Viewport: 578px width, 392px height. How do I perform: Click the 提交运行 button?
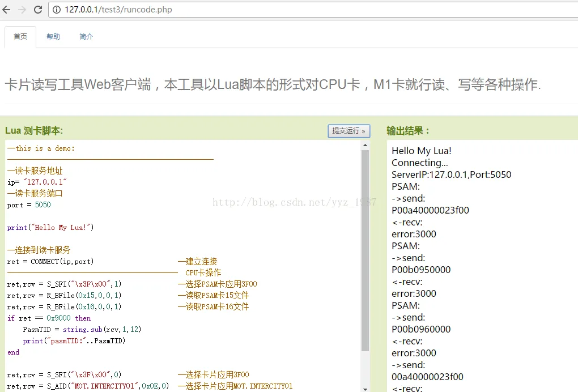(348, 131)
